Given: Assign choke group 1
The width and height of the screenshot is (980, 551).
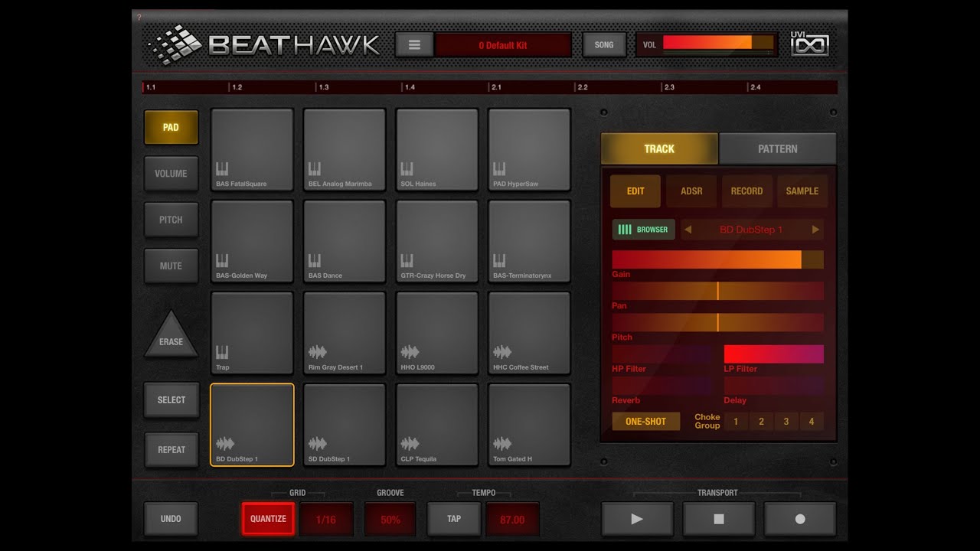Looking at the screenshot, I should 736,421.
